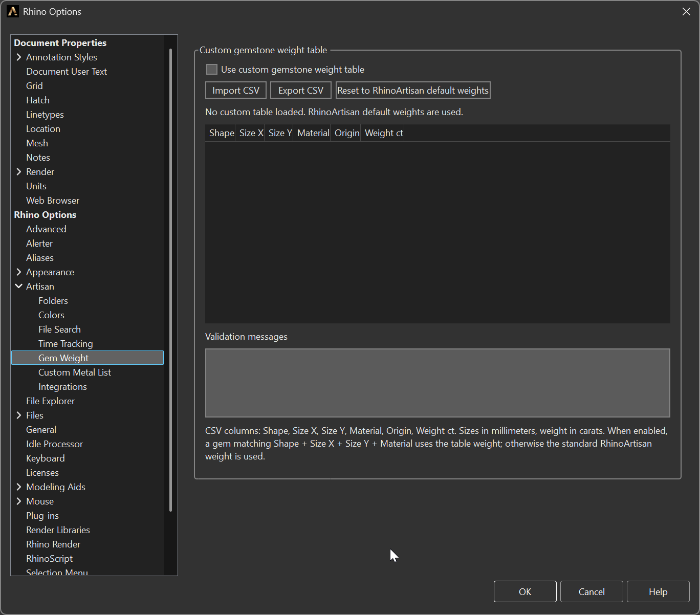Image resolution: width=700 pixels, height=615 pixels.
Task: Select the Gem Weight tree item
Action: coord(87,358)
